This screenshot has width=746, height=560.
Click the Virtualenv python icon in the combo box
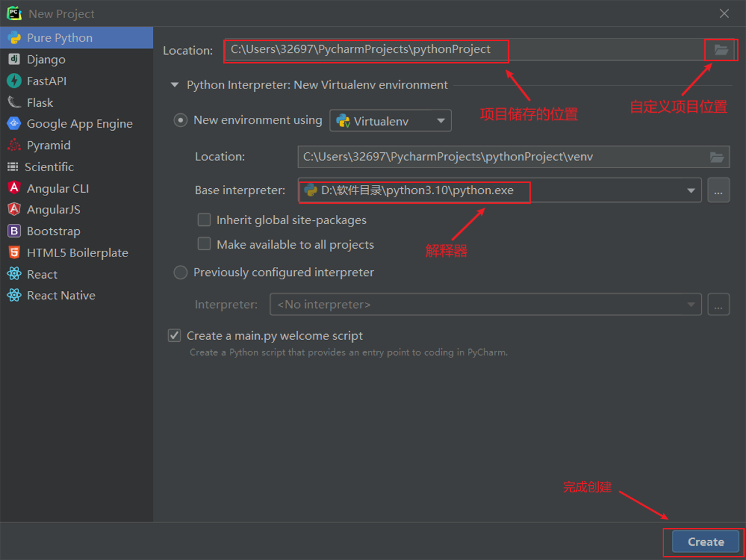(x=343, y=121)
